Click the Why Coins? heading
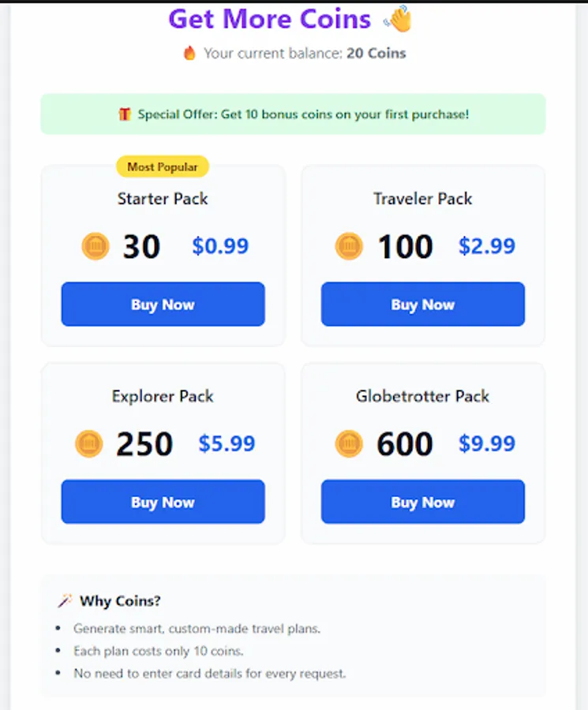 120,601
